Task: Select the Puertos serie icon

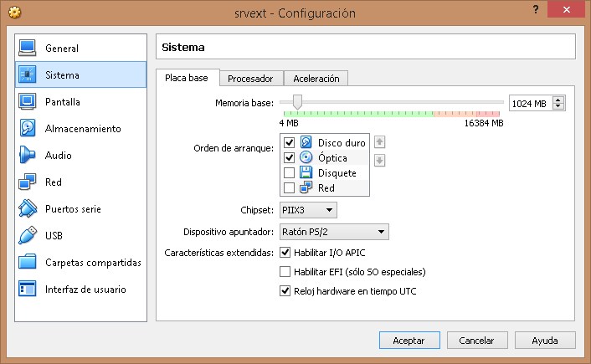Action: (28, 208)
